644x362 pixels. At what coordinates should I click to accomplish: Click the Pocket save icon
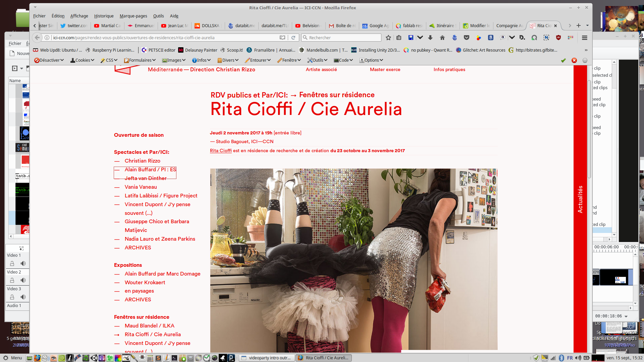point(466,38)
